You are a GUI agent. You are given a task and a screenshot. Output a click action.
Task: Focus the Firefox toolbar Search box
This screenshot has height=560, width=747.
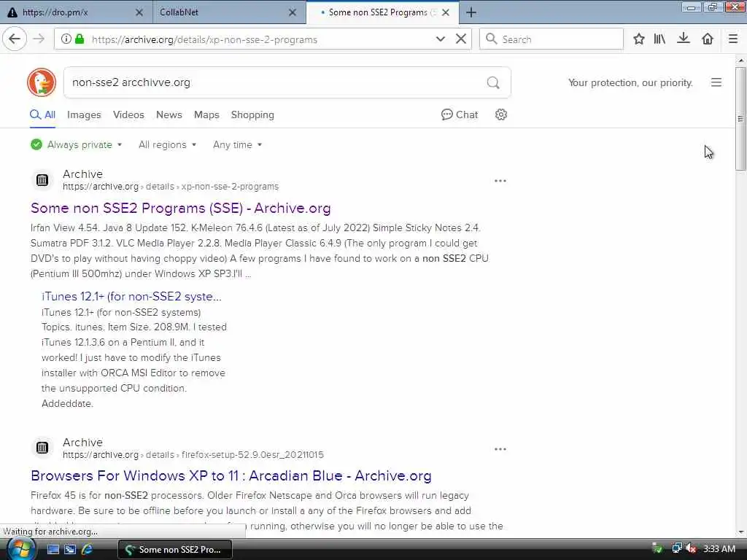click(x=551, y=39)
